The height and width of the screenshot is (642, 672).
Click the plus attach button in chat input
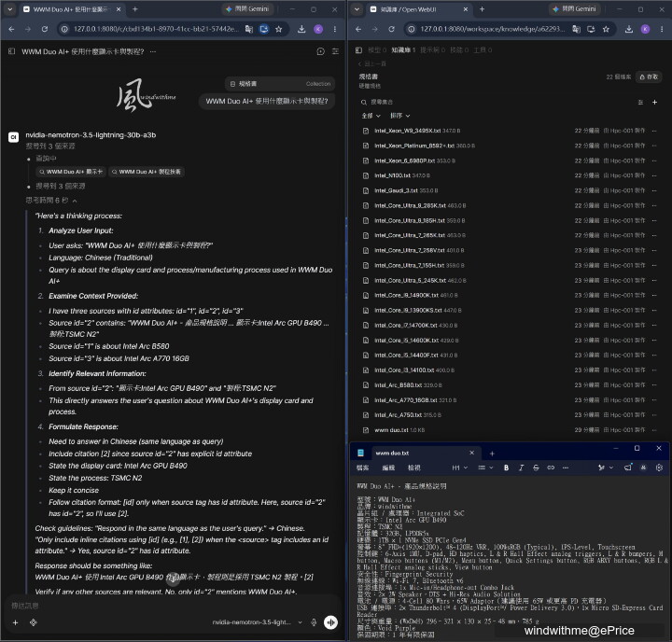click(x=16, y=622)
